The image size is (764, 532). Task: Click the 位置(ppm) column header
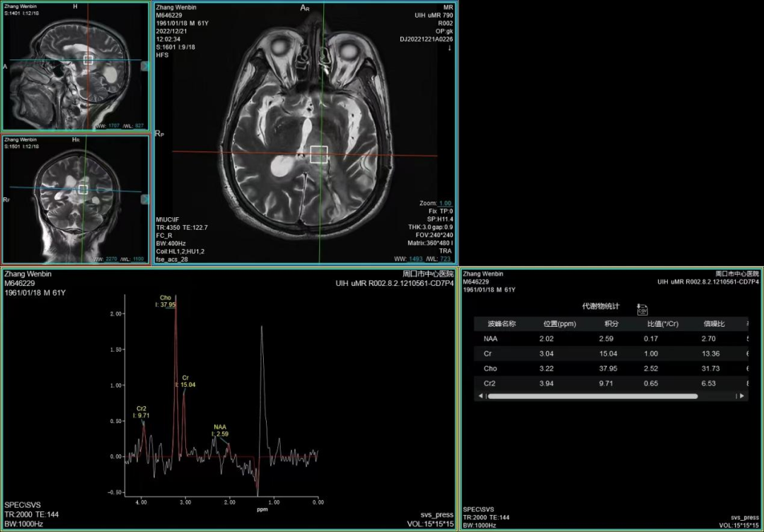pyautogui.click(x=560, y=323)
